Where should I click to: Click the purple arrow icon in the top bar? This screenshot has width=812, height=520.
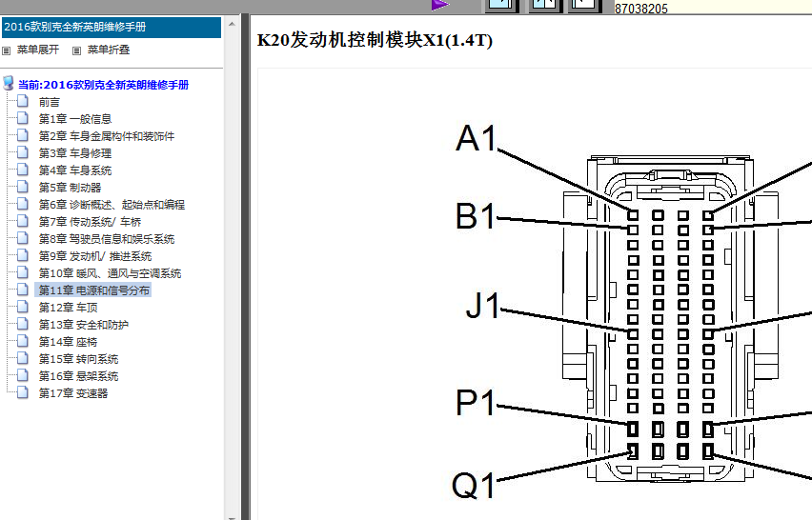pos(440,5)
